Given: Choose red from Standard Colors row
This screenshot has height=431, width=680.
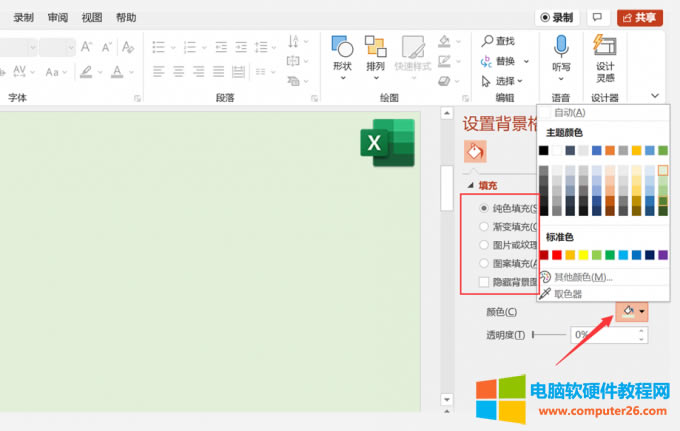Looking at the screenshot, I should (x=558, y=255).
